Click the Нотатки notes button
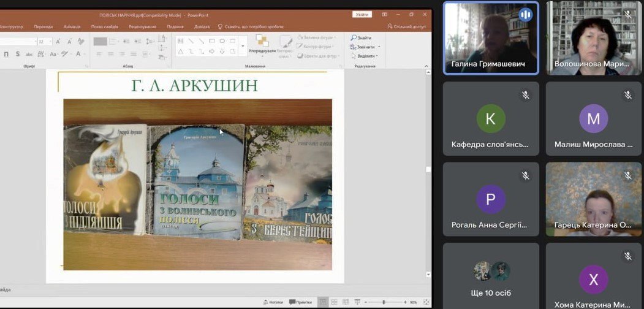This screenshot has height=309, width=644. pos(273,302)
